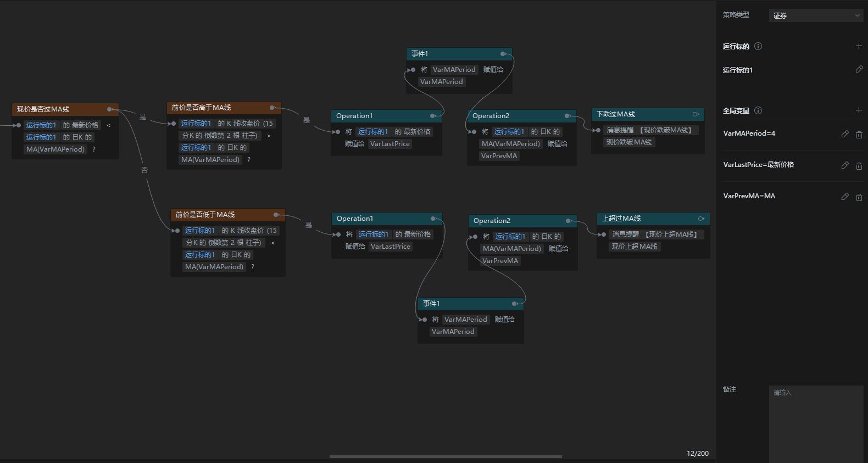Select the 现价是否过MA线 node header
The image size is (868, 463).
tap(65, 109)
